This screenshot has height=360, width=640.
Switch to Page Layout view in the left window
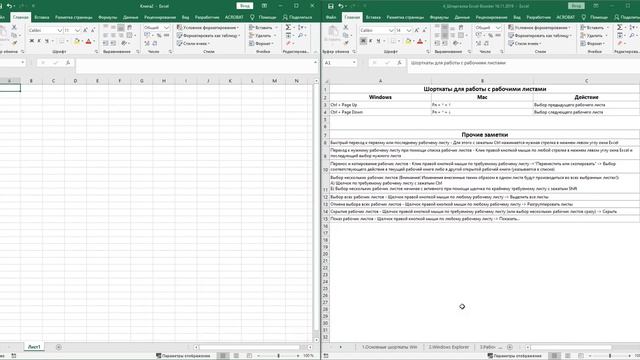coord(236,356)
